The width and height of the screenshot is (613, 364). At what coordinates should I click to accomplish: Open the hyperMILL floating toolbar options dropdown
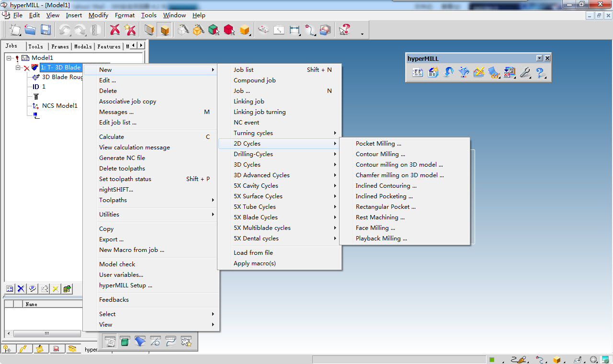[540, 58]
